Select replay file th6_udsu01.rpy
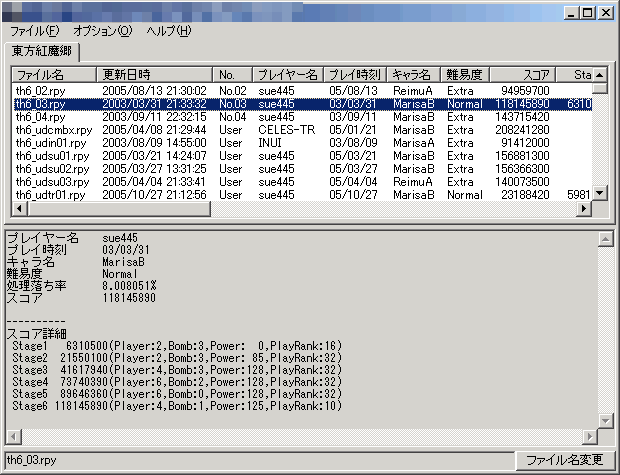Viewport: 620px width, 475px height. 53,156
